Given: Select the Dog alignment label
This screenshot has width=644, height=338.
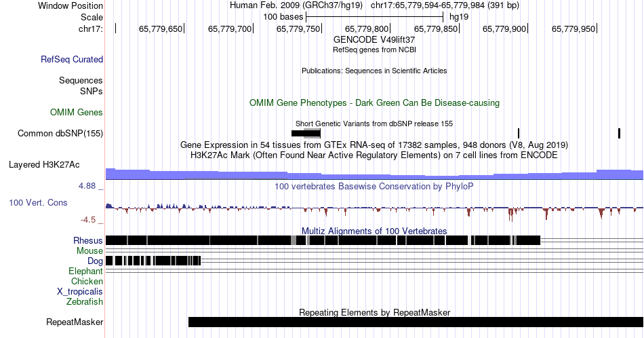Looking at the screenshot, I should (x=95, y=261).
